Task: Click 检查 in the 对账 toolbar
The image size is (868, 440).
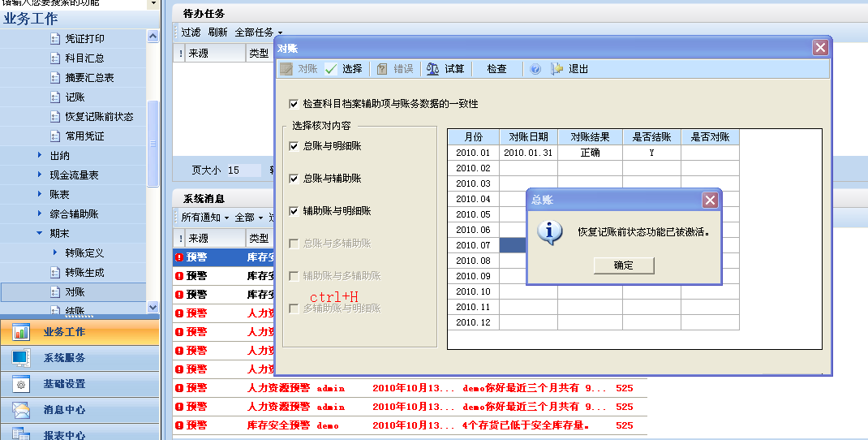Action: coord(496,69)
